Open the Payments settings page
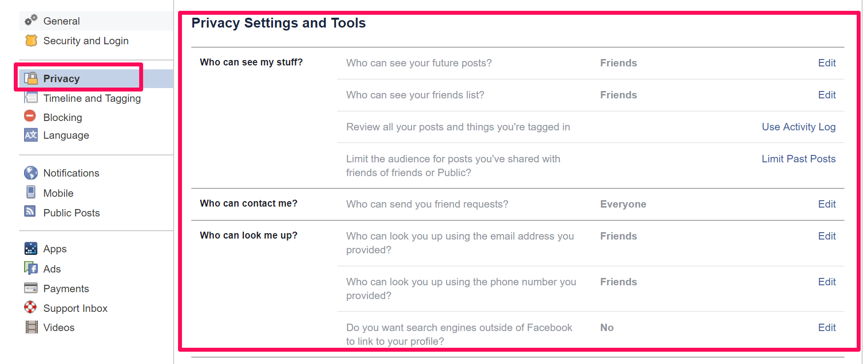The image size is (868, 364). [66, 289]
